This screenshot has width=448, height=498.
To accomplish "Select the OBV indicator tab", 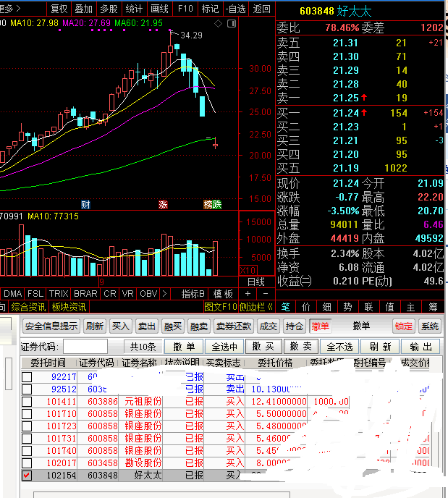I will click(148, 294).
